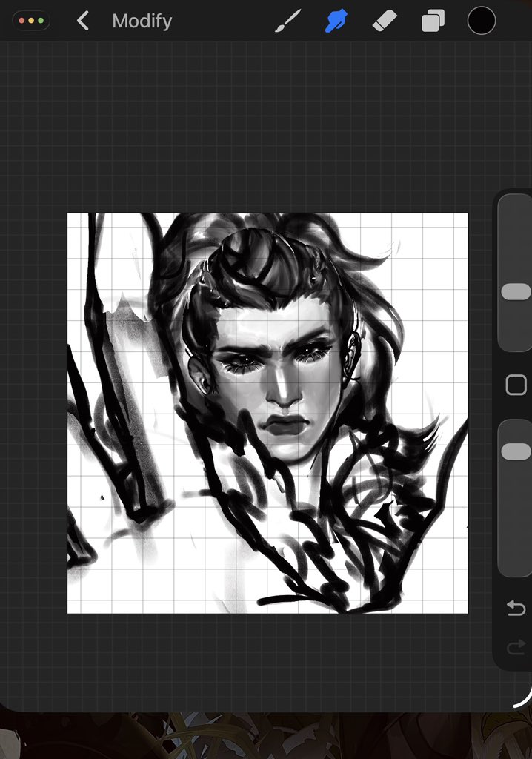The width and height of the screenshot is (532, 759).
Task: Click the opacity slider handle
Action: (x=516, y=451)
